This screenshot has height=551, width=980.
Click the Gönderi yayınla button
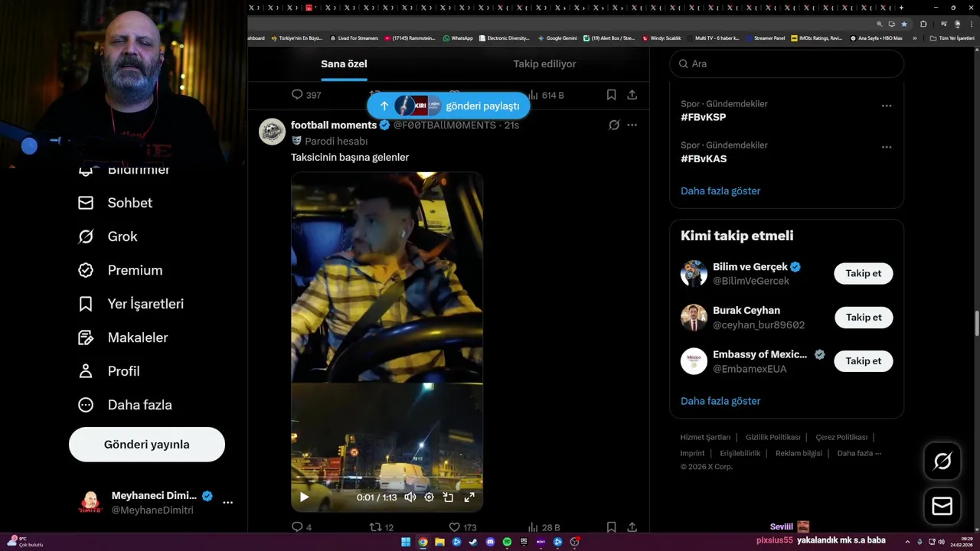(x=147, y=445)
